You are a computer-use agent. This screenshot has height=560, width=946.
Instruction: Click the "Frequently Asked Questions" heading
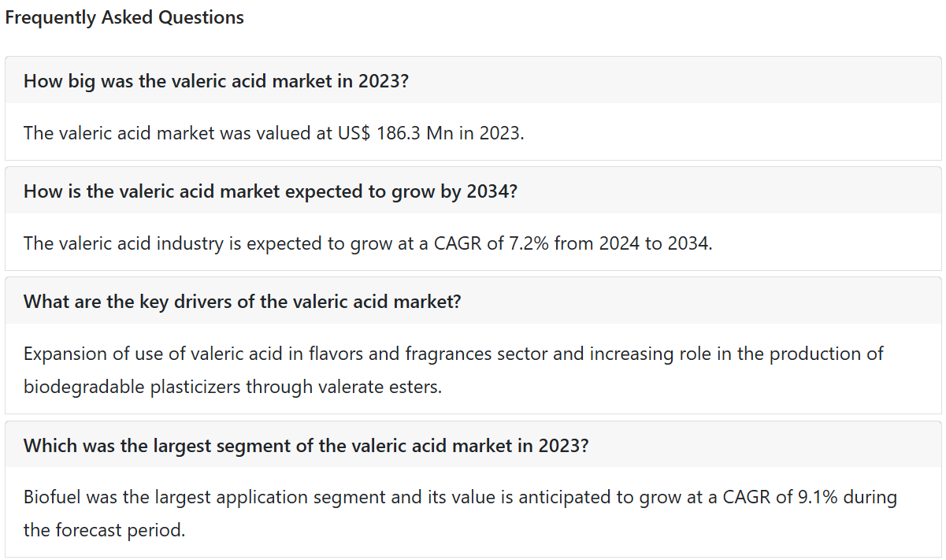(x=124, y=17)
